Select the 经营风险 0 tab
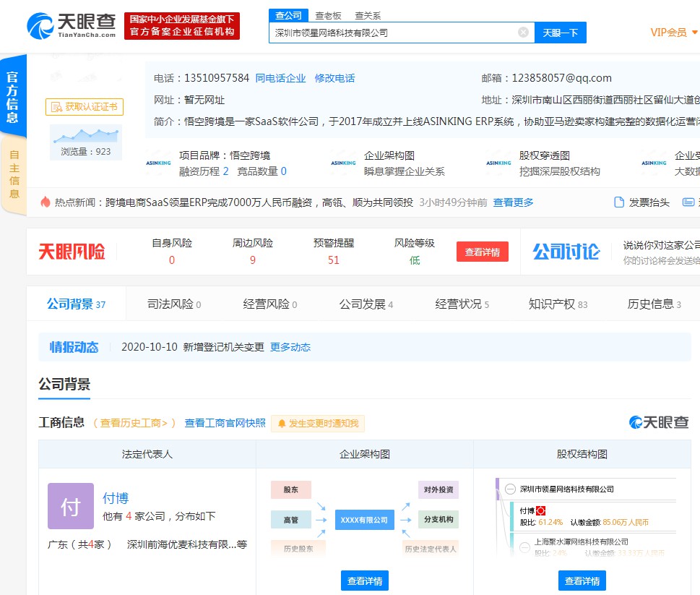This screenshot has width=700, height=595. point(270,304)
